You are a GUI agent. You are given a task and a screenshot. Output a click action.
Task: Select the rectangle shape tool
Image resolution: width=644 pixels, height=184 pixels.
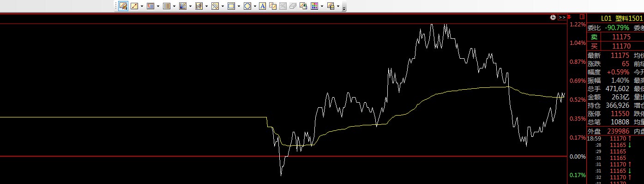[231, 6]
